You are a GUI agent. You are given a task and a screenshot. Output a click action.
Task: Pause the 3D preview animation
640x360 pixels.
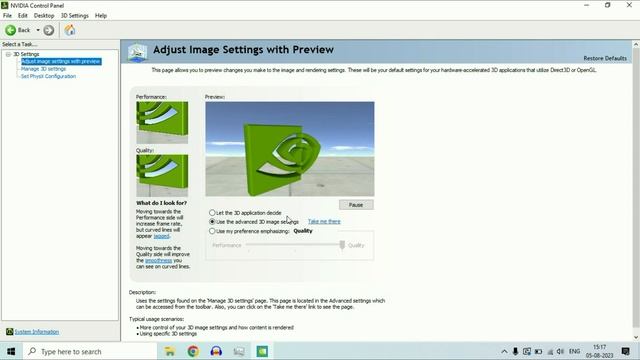click(356, 204)
